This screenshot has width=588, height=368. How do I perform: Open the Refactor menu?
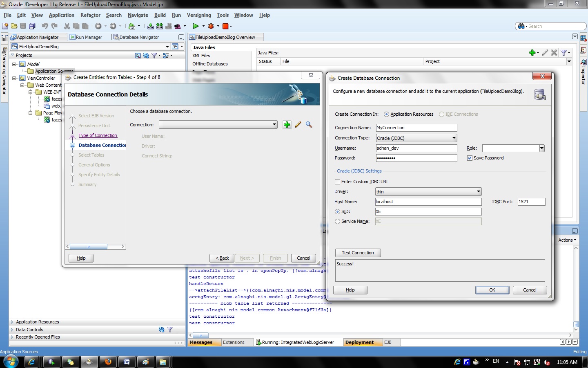pos(90,15)
